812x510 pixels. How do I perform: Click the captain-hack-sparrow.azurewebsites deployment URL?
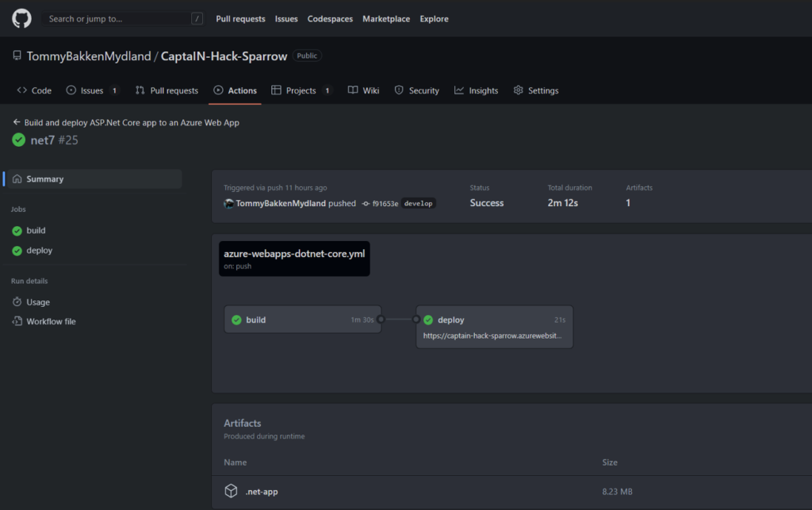492,336
